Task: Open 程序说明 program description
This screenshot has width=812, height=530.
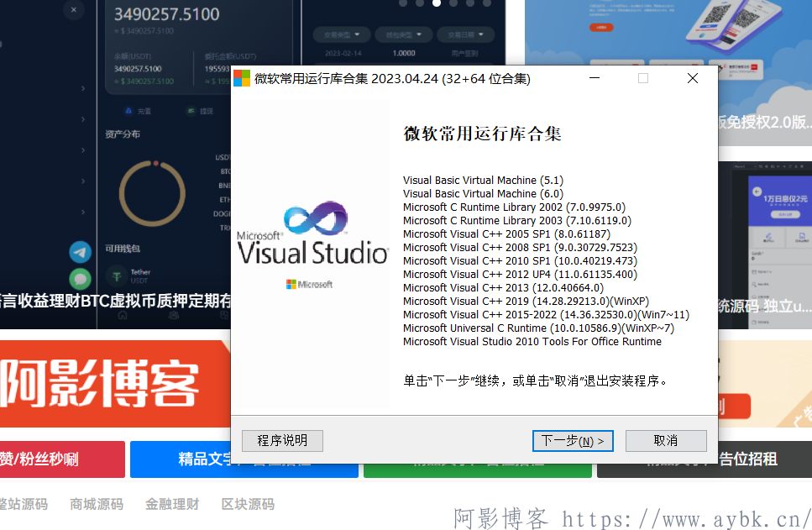Action: (282, 441)
